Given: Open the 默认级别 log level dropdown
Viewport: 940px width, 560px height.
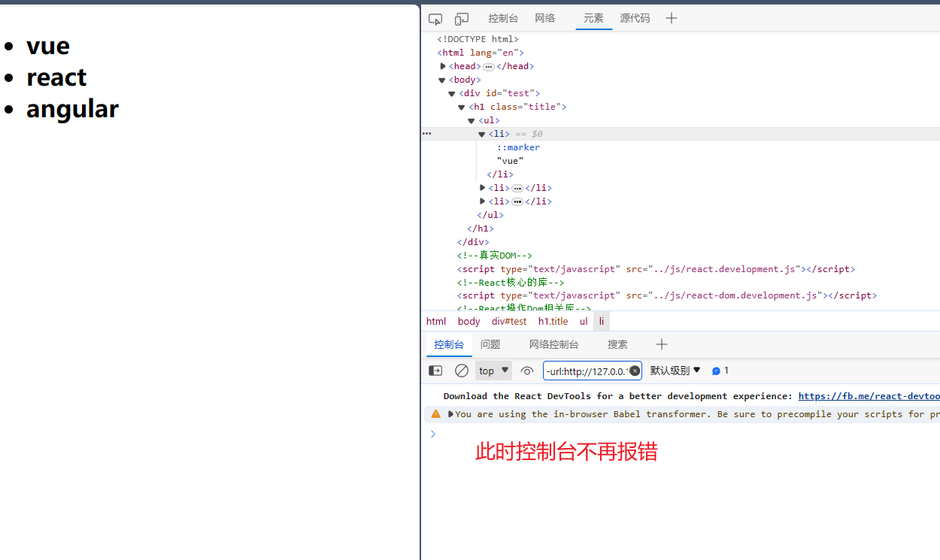Looking at the screenshot, I should (x=675, y=371).
